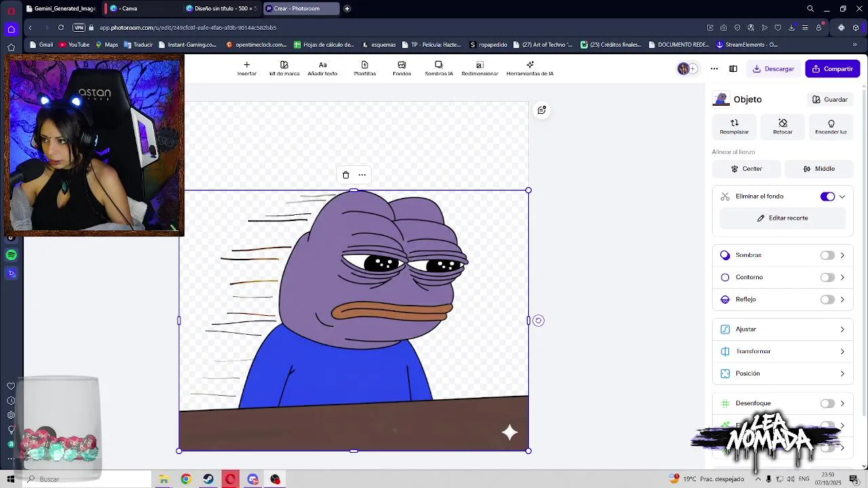Switch to Gemini_Generated_Image tab
This screenshot has height=488, width=868.
61,9
